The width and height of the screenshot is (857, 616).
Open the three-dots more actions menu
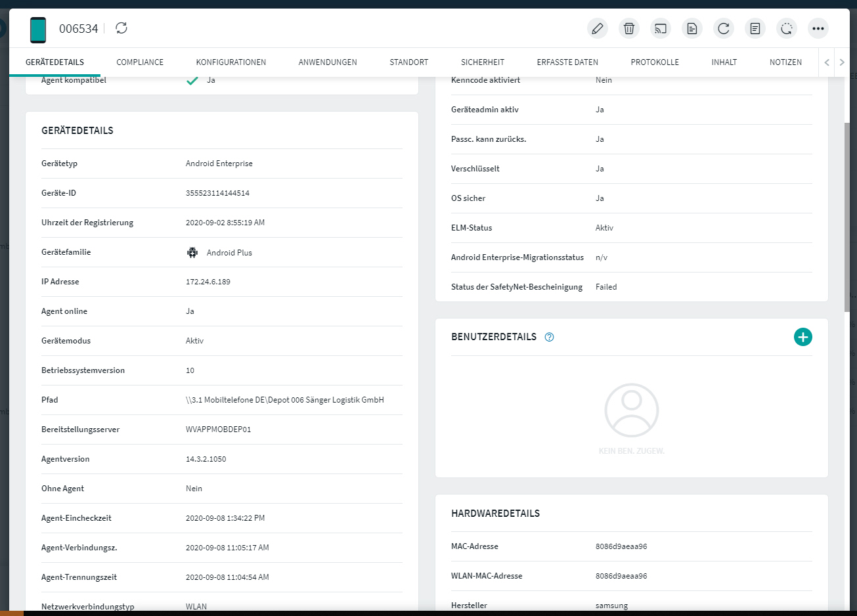click(818, 28)
